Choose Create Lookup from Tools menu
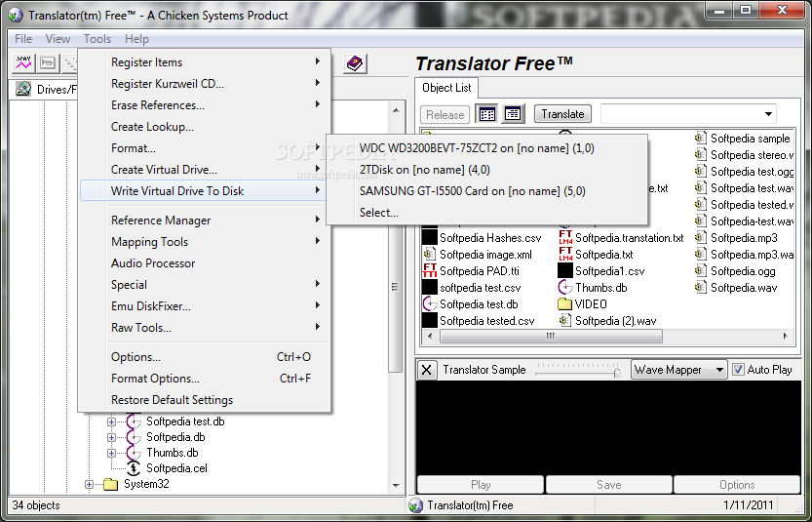812x522 pixels. [x=205, y=127]
